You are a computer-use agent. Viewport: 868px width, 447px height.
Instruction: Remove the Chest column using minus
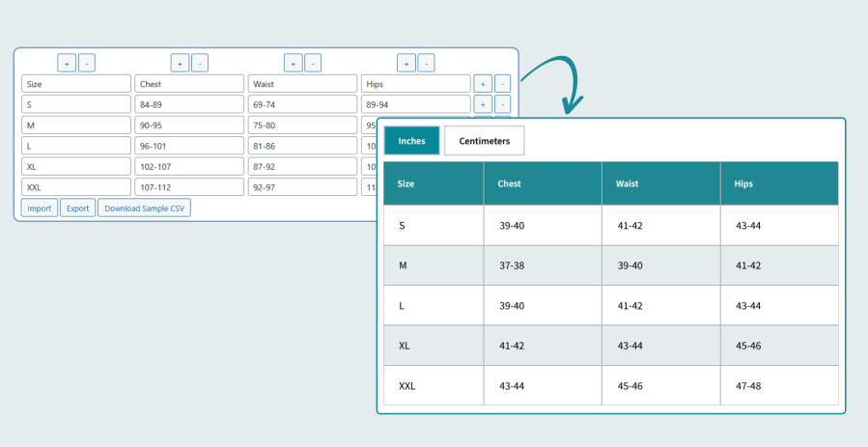click(200, 63)
